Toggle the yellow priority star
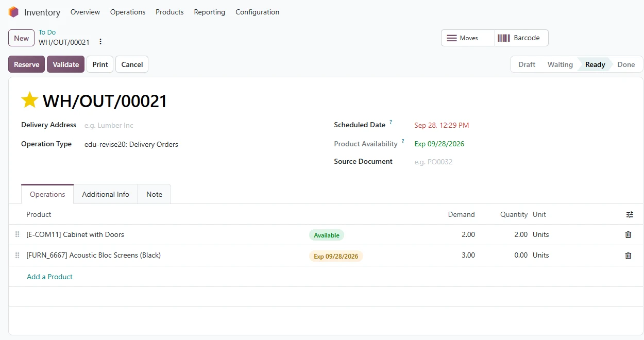Screen dimensions: 644x340 30,100
